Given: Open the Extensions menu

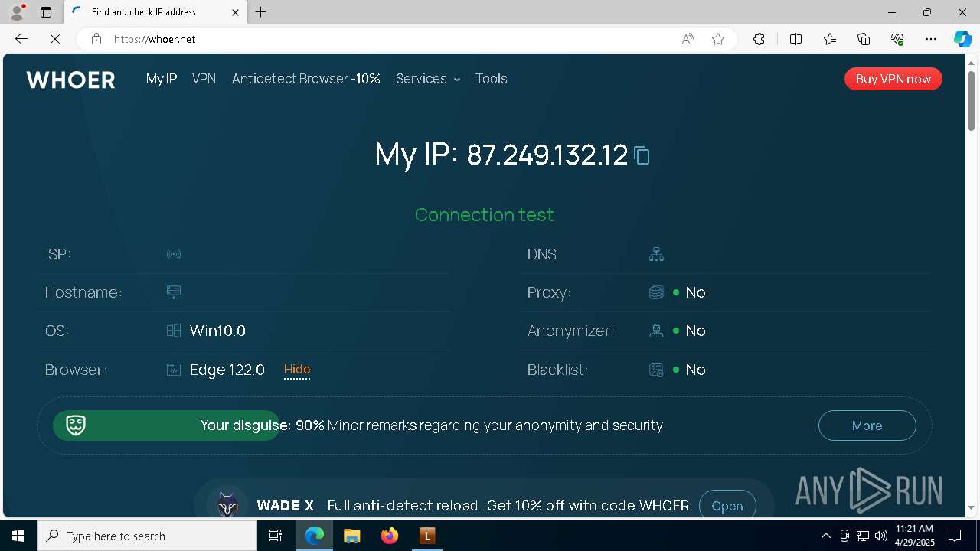Looking at the screenshot, I should (x=759, y=39).
